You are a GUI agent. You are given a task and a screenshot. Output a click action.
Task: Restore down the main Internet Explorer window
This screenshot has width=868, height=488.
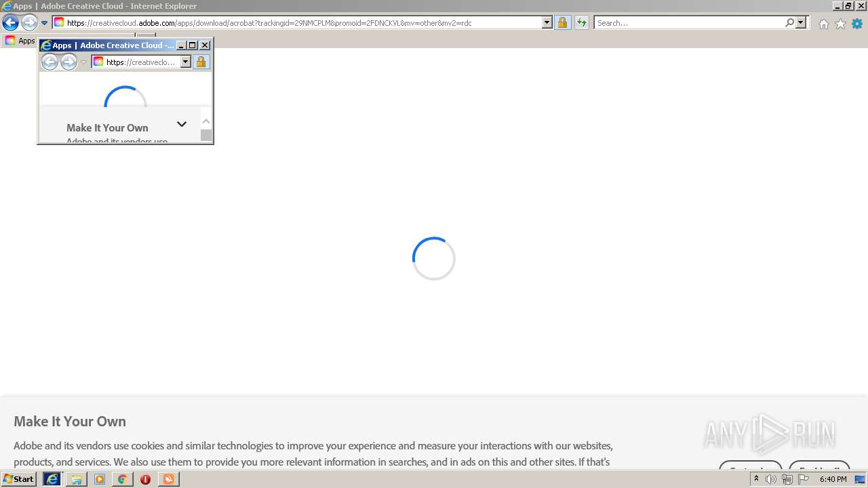pos(848,5)
